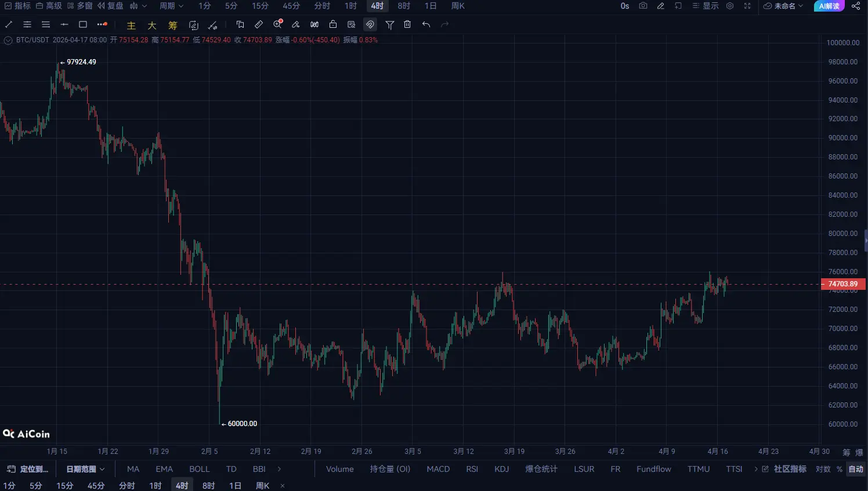This screenshot has width=868, height=491.
Task: Select the horizontal lines group tool
Action: [x=46, y=24]
